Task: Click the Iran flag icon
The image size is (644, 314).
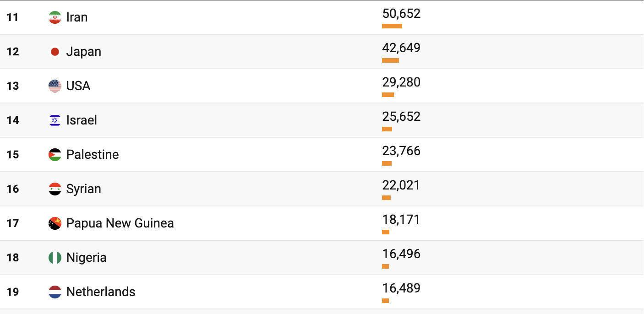Action: (55, 17)
